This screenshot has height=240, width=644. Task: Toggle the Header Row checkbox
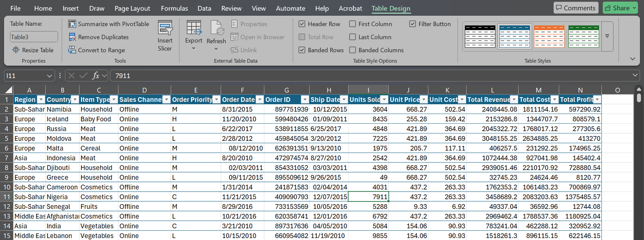pos(302,24)
